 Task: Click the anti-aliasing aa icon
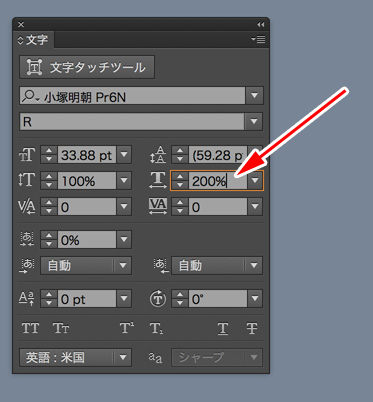click(x=155, y=358)
